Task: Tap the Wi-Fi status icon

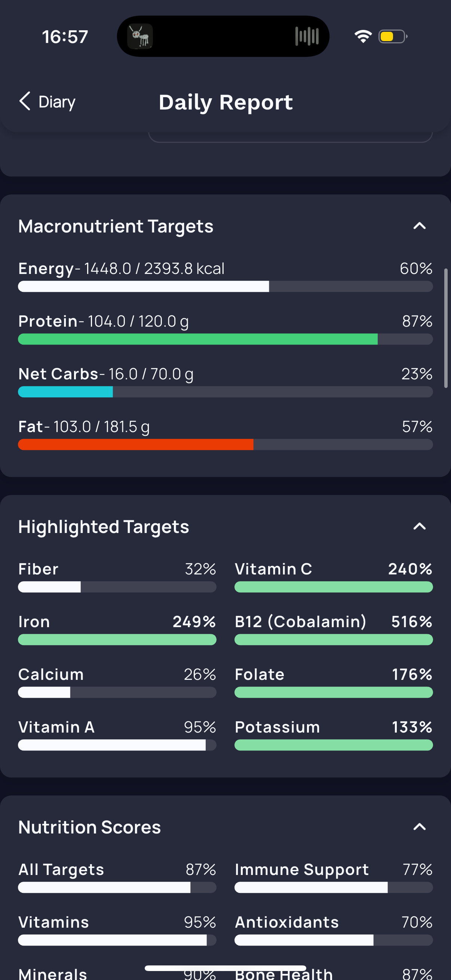Action: pos(363,37)
